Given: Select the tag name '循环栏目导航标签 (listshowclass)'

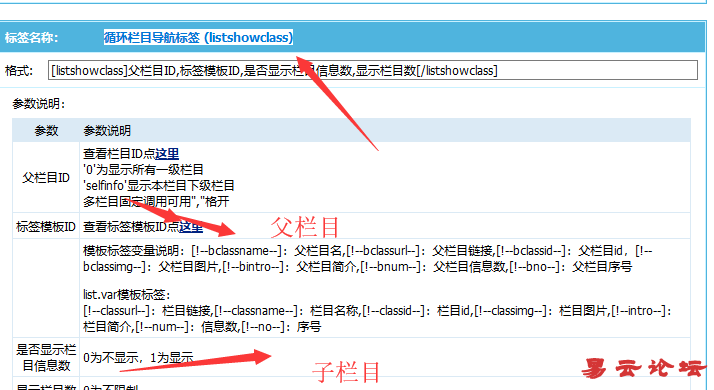Looking at the screenshot, I should click(198, 37).
